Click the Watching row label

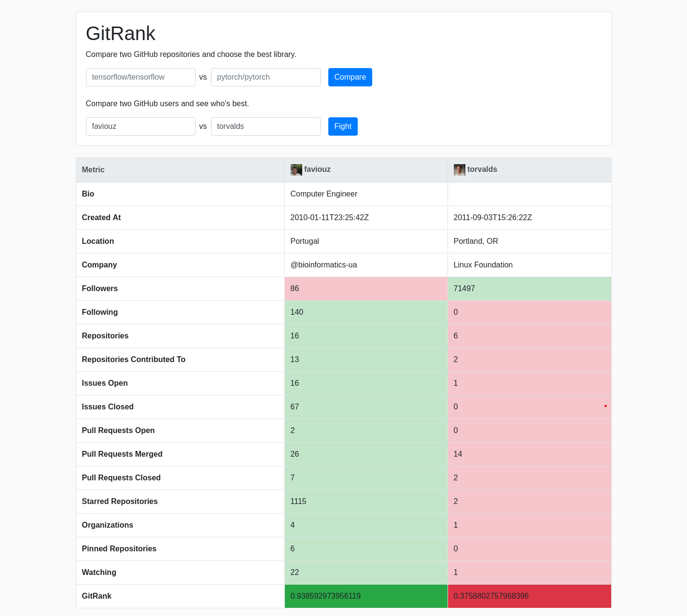tap(99, 573)
